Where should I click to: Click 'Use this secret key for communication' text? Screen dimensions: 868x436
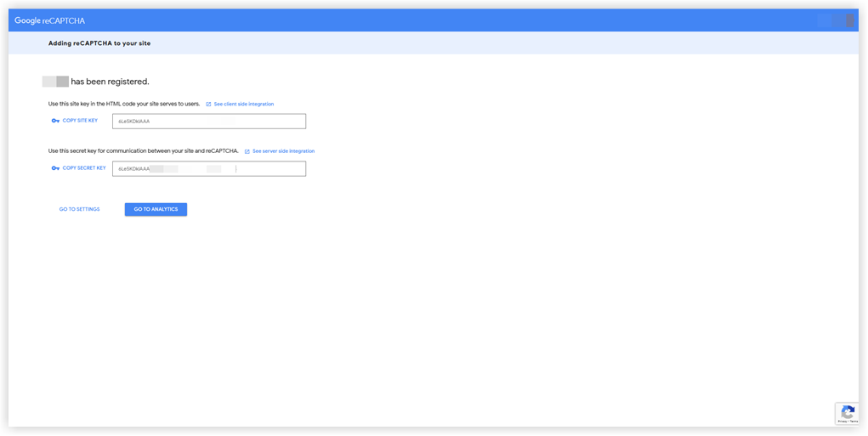144,151
